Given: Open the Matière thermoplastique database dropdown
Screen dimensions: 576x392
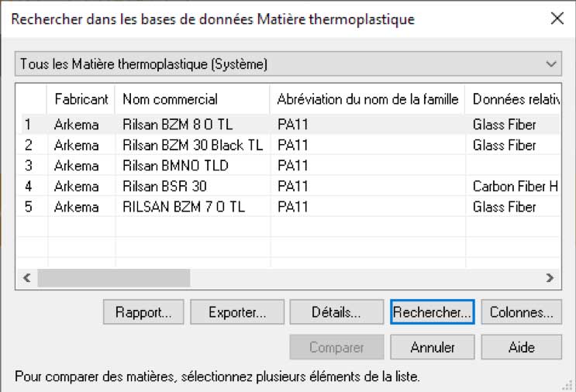Looking at the screenshot, I should [288, 64].
